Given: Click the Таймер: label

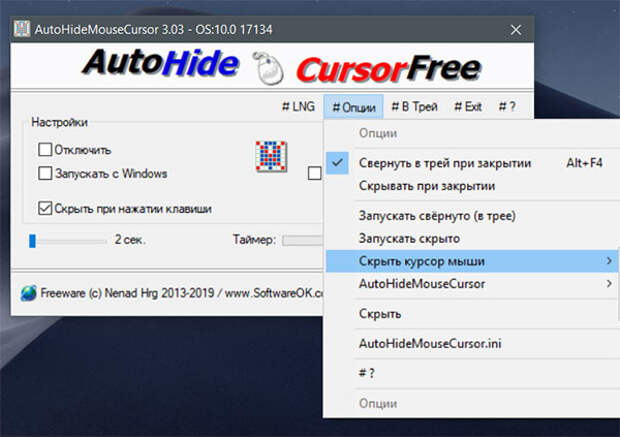Looking at the screenshot, I should click(254, 240).
